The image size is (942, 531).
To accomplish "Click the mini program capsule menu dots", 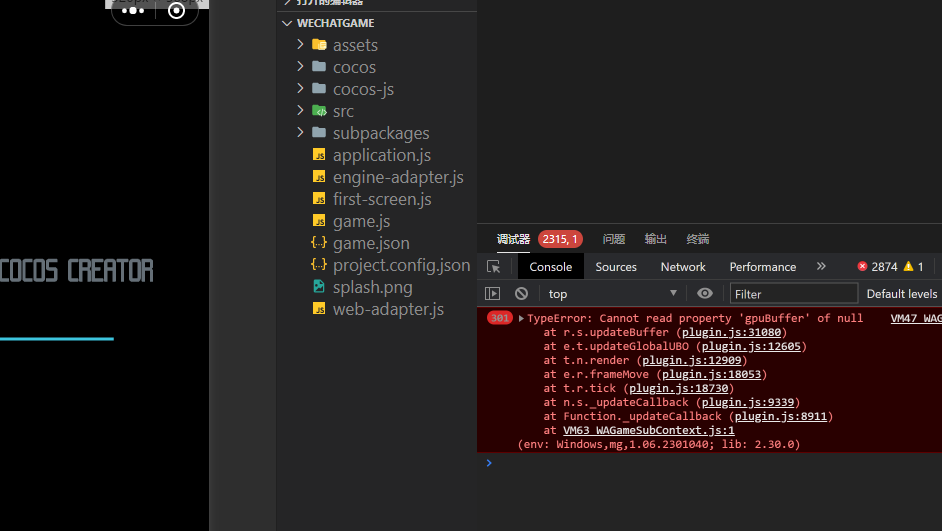I will click(133, 11).
